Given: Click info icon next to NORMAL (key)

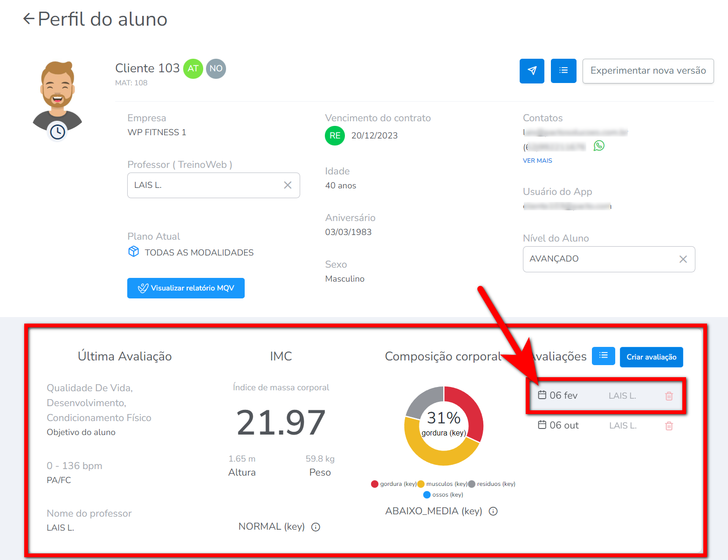Looking at the screenshot, I should point(316,527).
